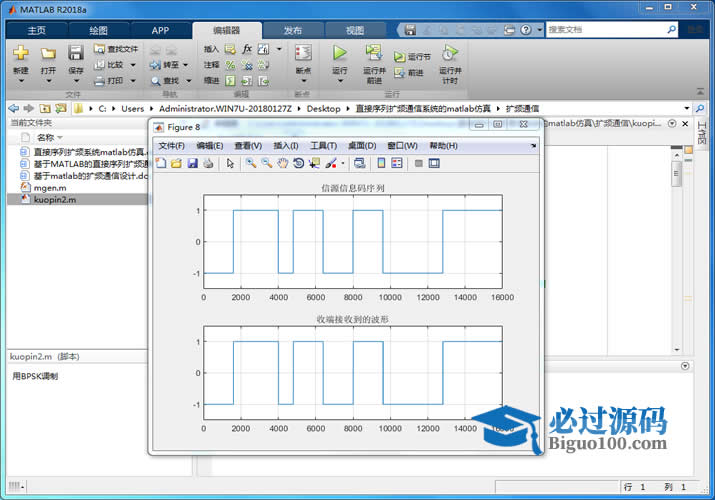
Task: Click the insert colorbar icon
Action: click(x=381, y=163)
